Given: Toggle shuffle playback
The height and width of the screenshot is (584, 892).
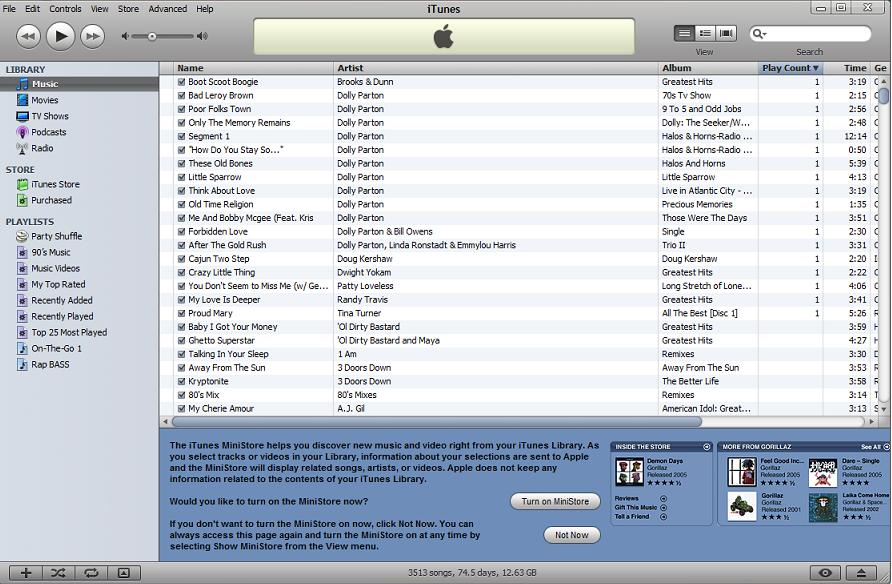Looking at the screenshot, I should (x=58, y=573).
